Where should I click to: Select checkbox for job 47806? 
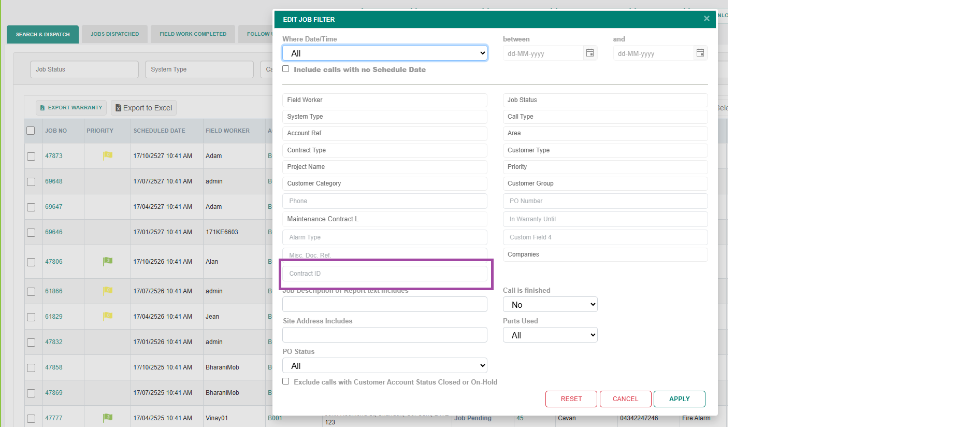pyautogui.click(x=31, y=262)
